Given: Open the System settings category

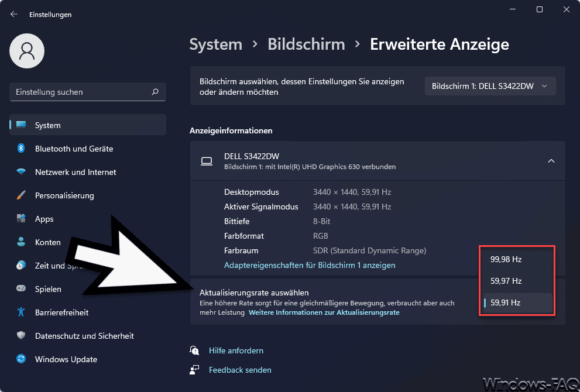Looking at the screenshot, I should tap(88, 125).
